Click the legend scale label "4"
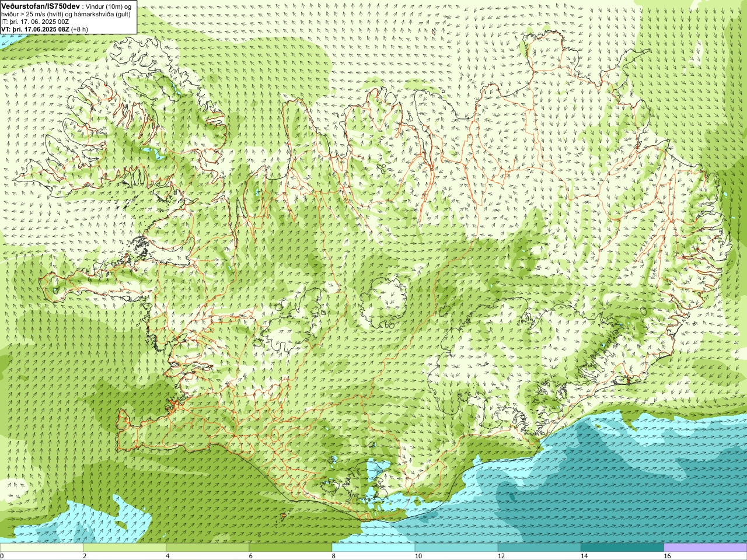 coord(167,556)
